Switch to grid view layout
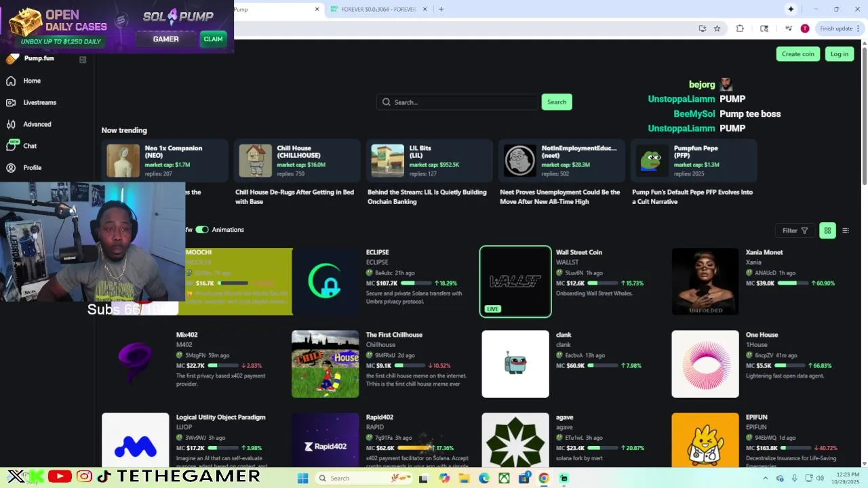 click(827, 230)
